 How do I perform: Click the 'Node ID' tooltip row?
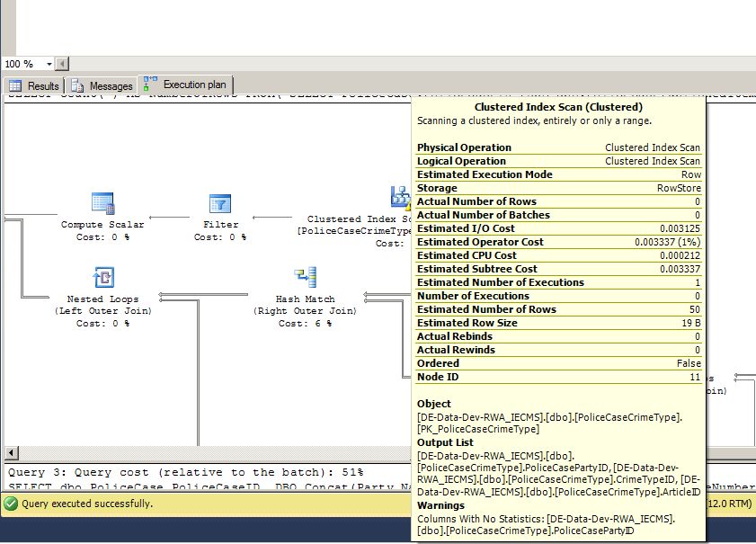[559, 377]
